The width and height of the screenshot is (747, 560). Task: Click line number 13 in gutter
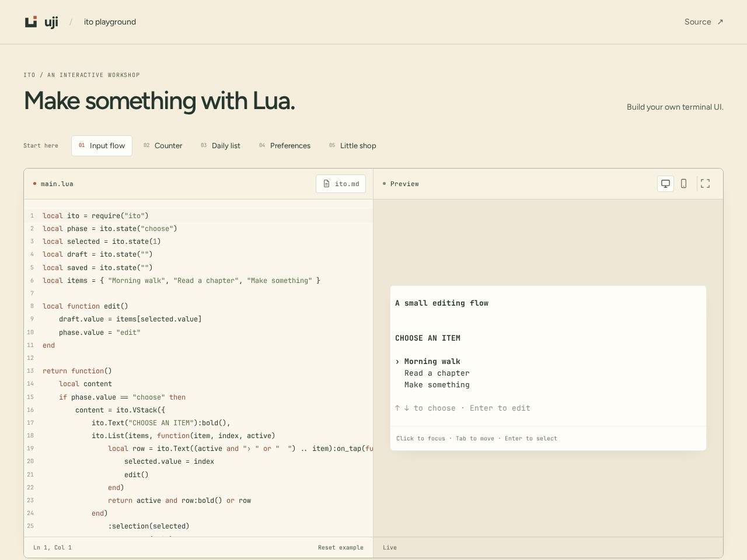coord(30,371)
